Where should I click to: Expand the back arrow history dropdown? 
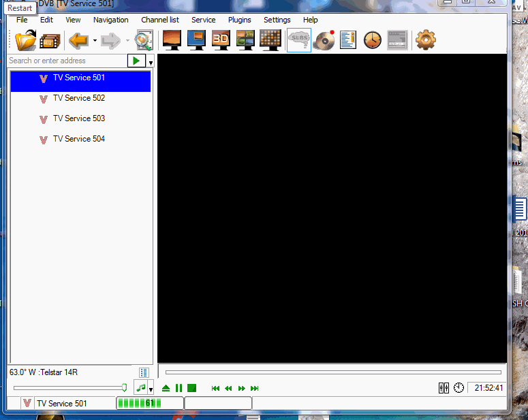[95, 41]
